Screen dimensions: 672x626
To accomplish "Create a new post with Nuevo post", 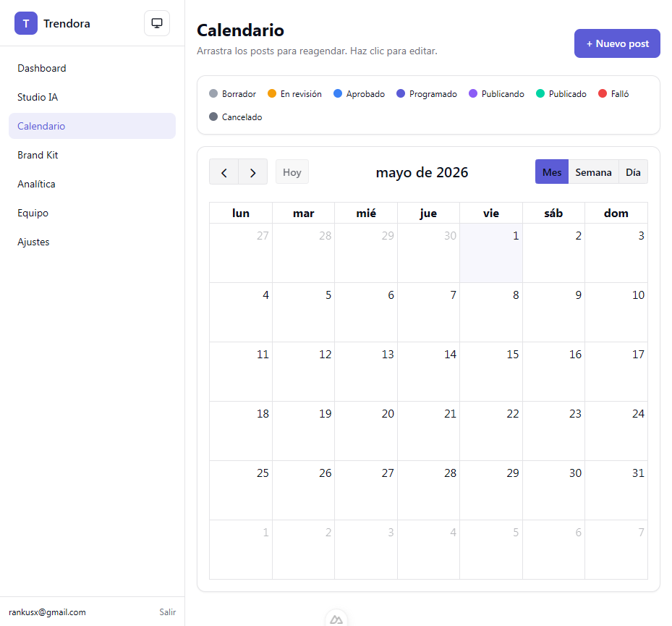I will pos(617,43).
